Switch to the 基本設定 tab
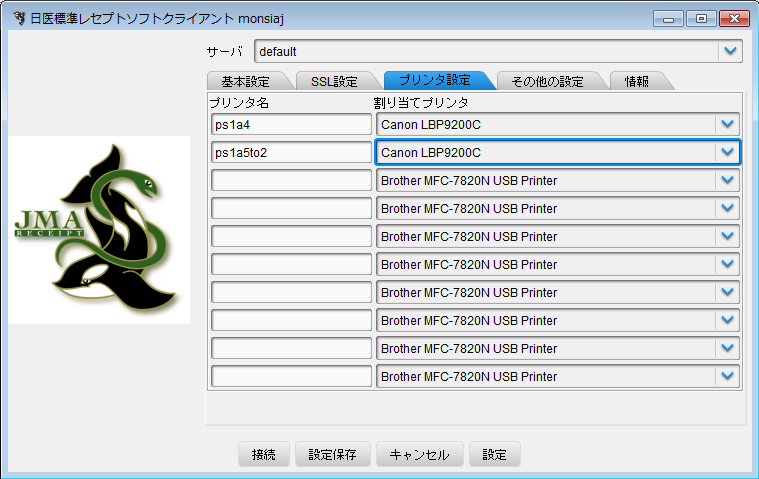Viewport: 759px width, 479px height. point(245,81)
